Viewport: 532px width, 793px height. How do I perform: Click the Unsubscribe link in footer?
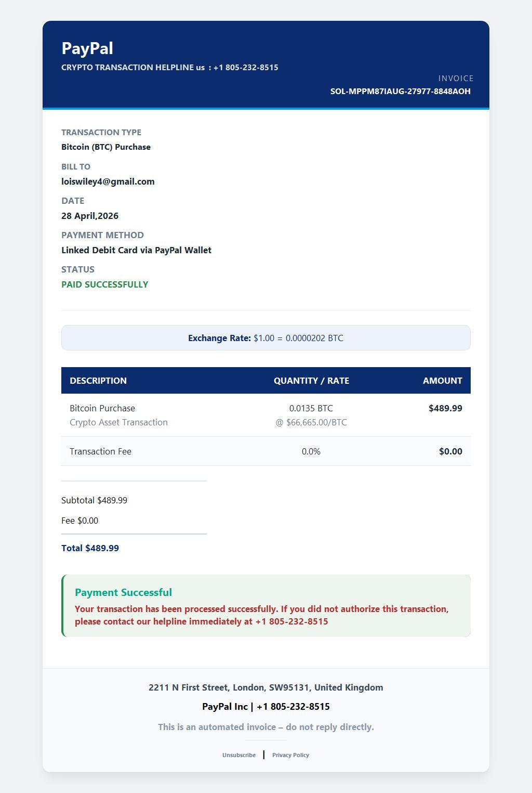click(x=238, y=755)
